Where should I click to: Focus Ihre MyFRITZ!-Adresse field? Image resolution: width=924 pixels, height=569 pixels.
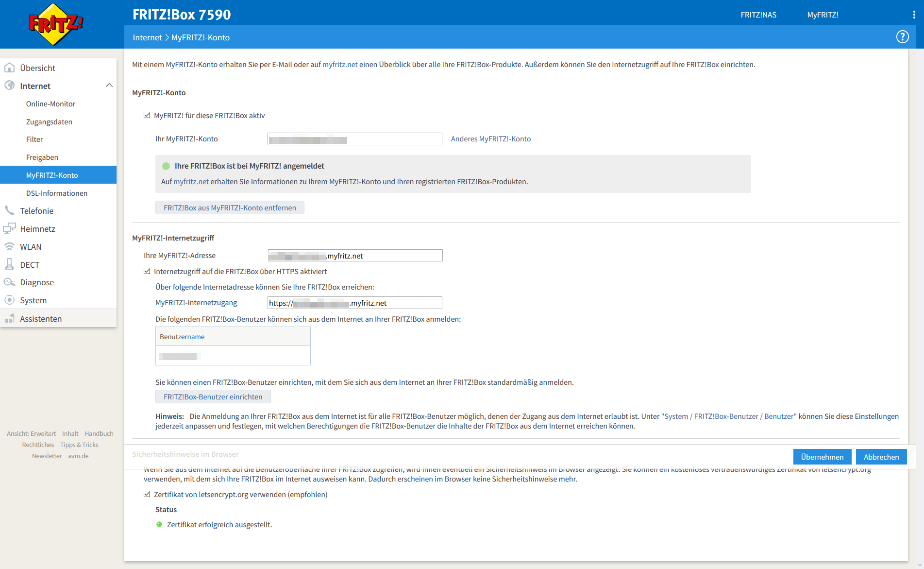tap(355, 256)
